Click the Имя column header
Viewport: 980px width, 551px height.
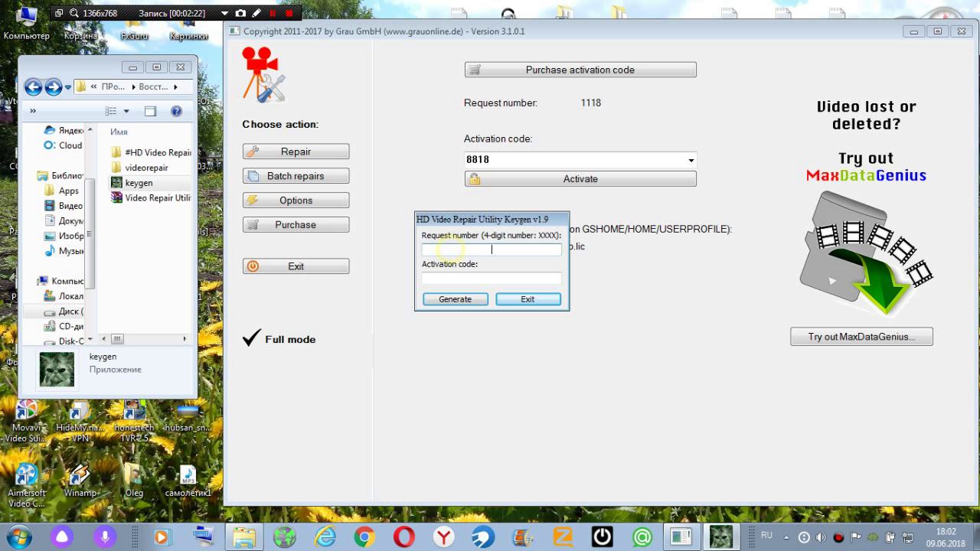point(119,132)
